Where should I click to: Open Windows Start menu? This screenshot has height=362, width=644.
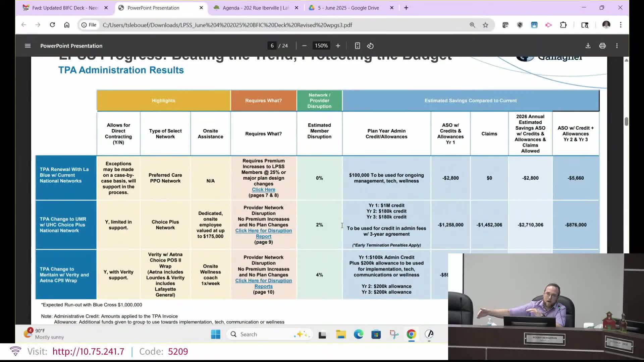216,334
